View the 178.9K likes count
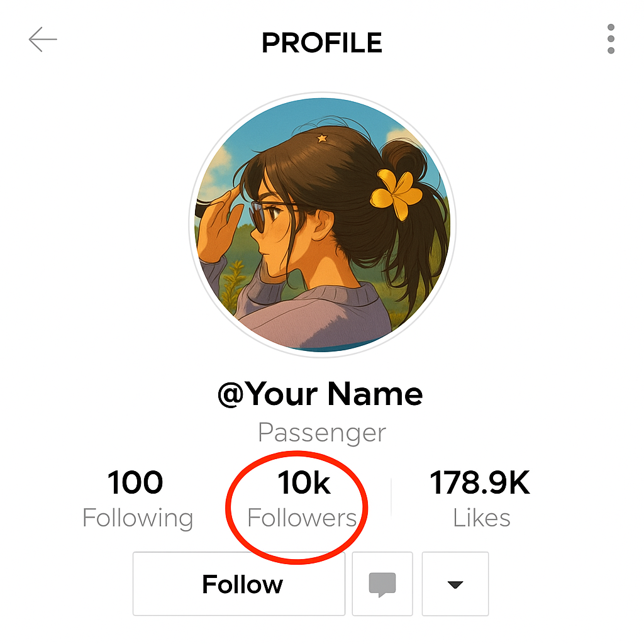Screen dimensions: 644x644 pos(480,482)
